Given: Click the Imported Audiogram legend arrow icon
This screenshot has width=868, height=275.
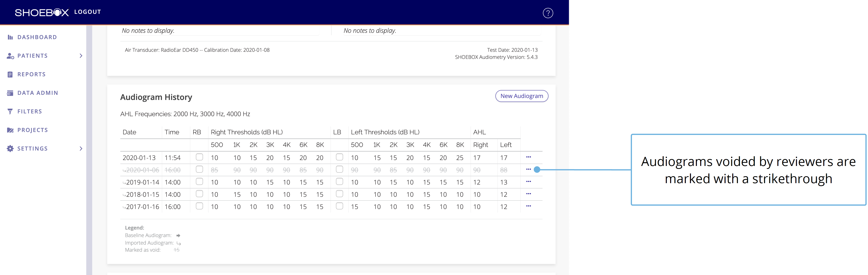Looking at the screenshot, I should click(x=179, y=243).
